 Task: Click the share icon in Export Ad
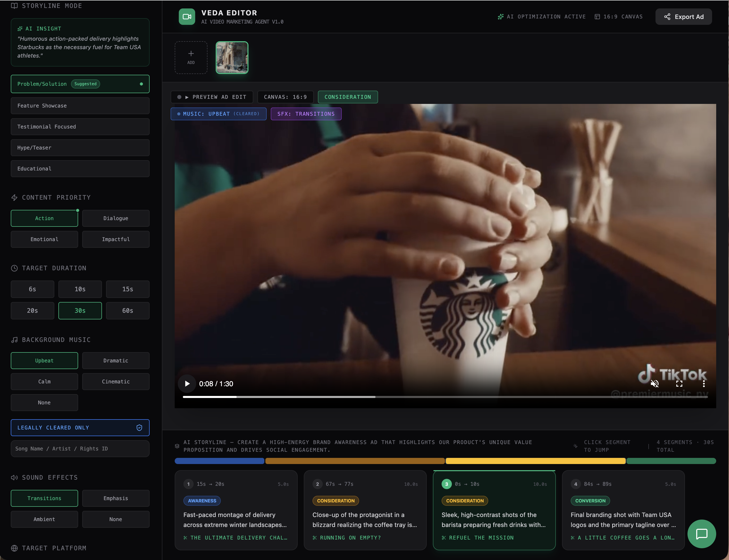point(667,17)
